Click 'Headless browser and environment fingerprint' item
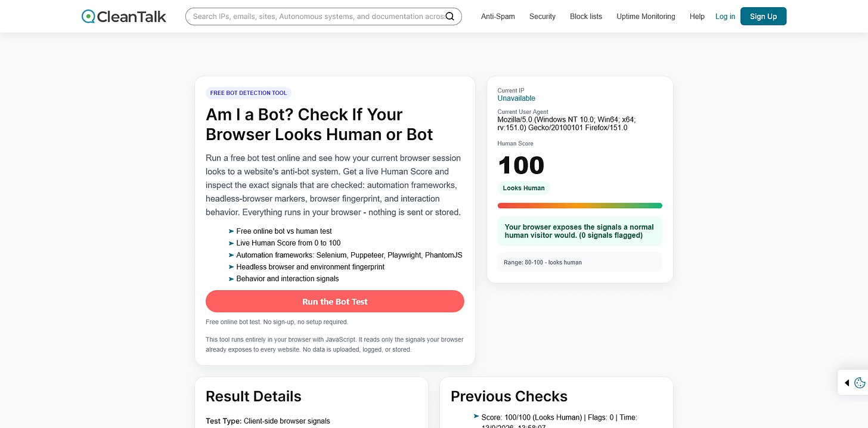This screenshot has height=428, width=868. tap(310, 267)
